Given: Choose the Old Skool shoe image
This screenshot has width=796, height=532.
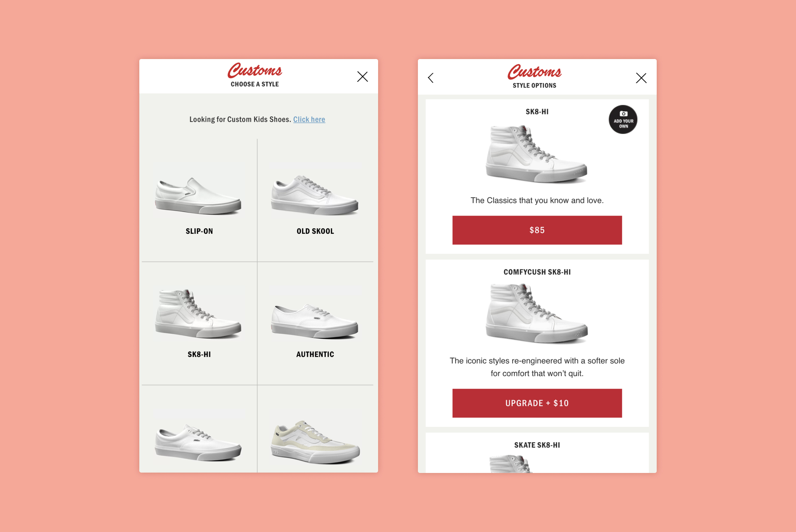Looking at the screenshot, I should [315, 195].
